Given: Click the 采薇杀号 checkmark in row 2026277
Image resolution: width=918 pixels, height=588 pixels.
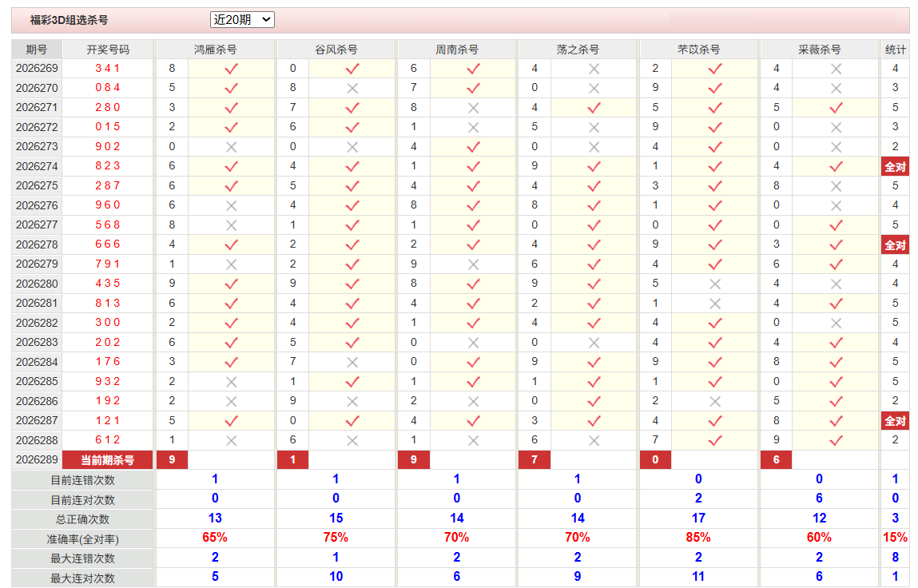Looking at the screenshot, I should click(836, 224).
